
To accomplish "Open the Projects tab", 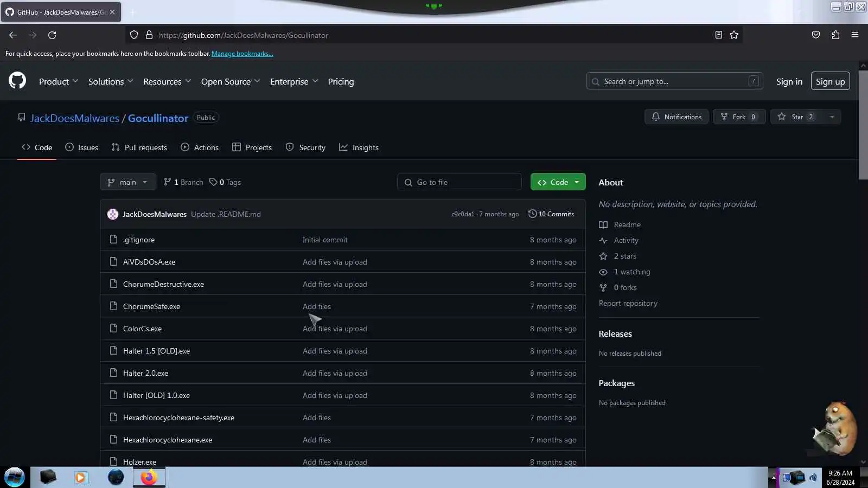I will [x=252, y=147].
